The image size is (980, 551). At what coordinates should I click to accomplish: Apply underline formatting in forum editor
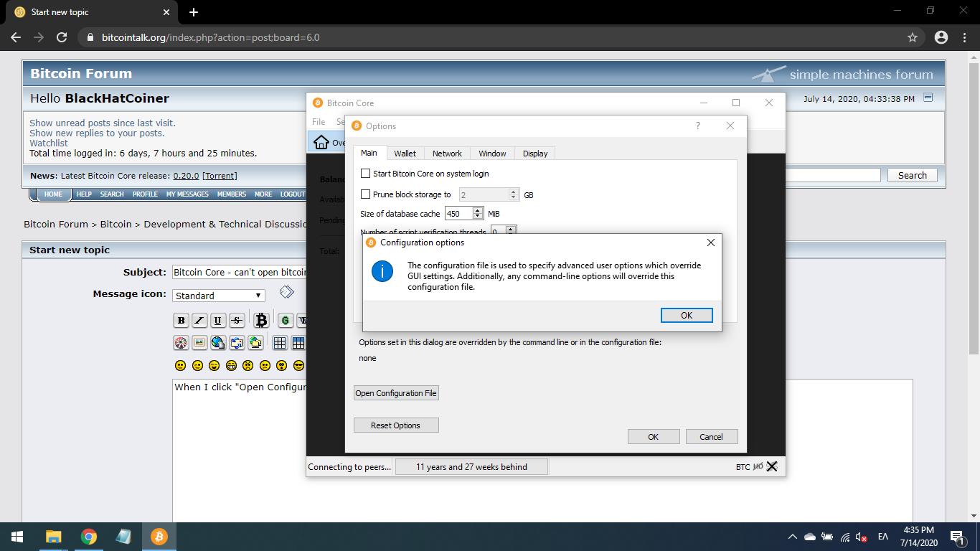coord(218,321)
